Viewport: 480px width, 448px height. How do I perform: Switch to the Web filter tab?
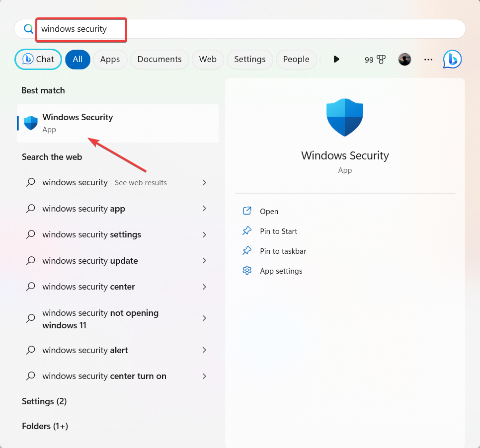pyautogui.click(x=208, y=60)
